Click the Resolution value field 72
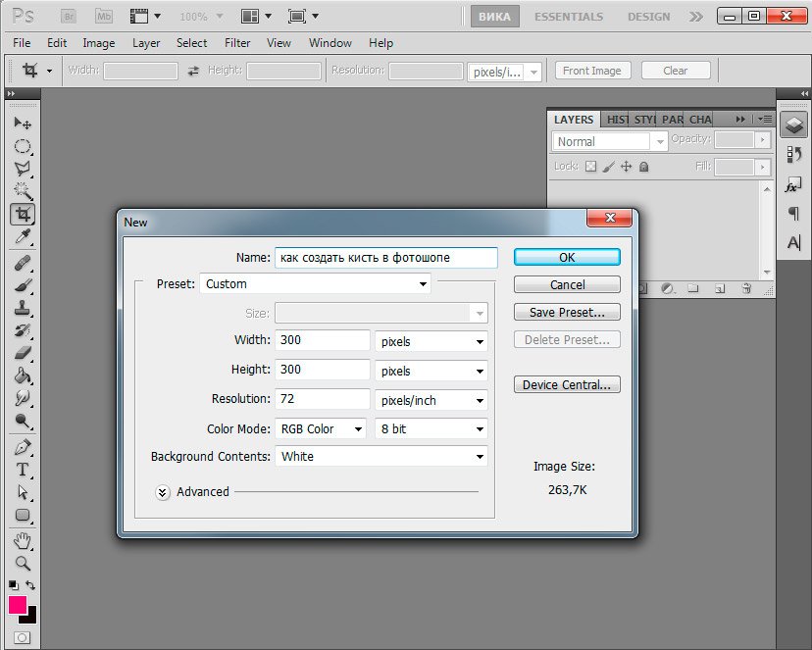The width and height of the screenshot is (812, 650). pyautogui.click(x=322, y=399)
